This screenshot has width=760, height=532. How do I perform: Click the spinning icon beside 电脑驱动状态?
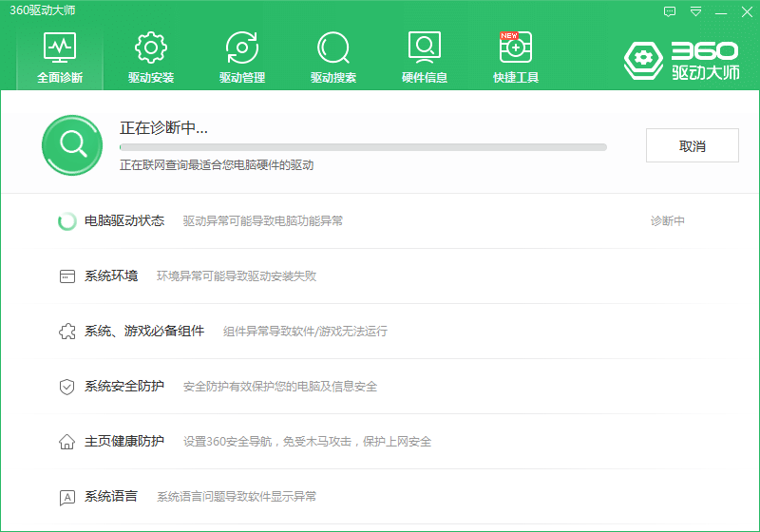pyautogui.click(x=66, y=221)
